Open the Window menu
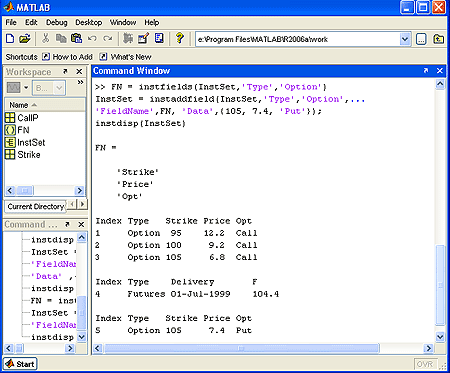Viewport: 450px width, 373px height. pos(123,22)
